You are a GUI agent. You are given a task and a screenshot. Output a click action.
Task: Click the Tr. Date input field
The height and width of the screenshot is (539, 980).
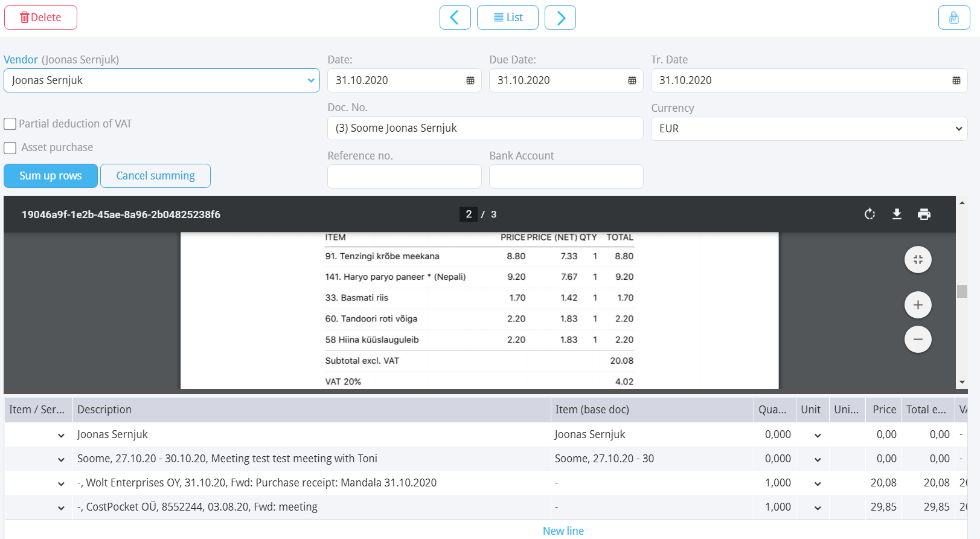[x=809, y=80]
